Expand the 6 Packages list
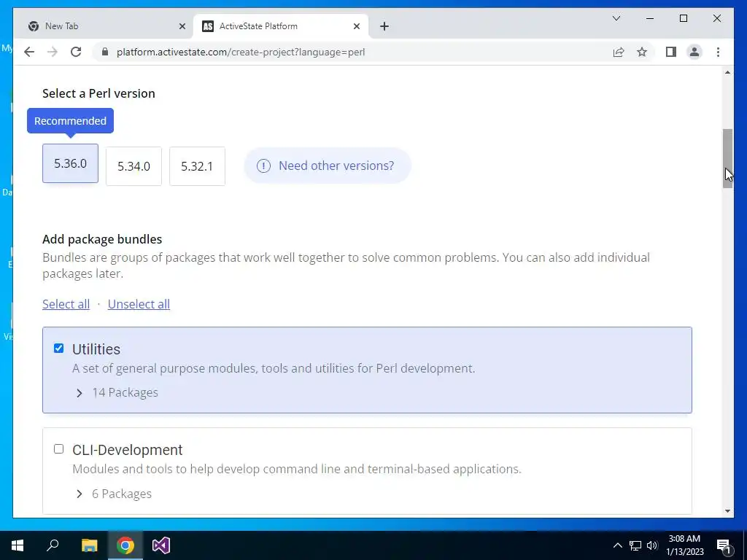The image size is (747, 560). click(113, 494)
